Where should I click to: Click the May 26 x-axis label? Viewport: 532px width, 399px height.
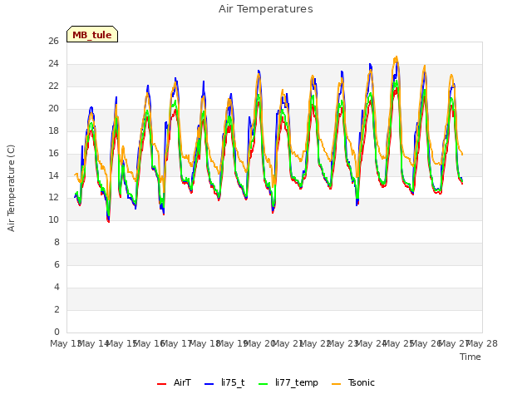click(x=426, y=343)
